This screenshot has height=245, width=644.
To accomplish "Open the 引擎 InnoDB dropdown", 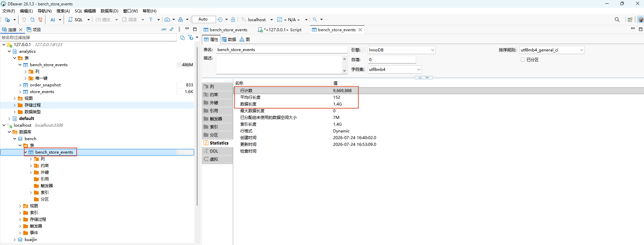I will tap(401, 50).
